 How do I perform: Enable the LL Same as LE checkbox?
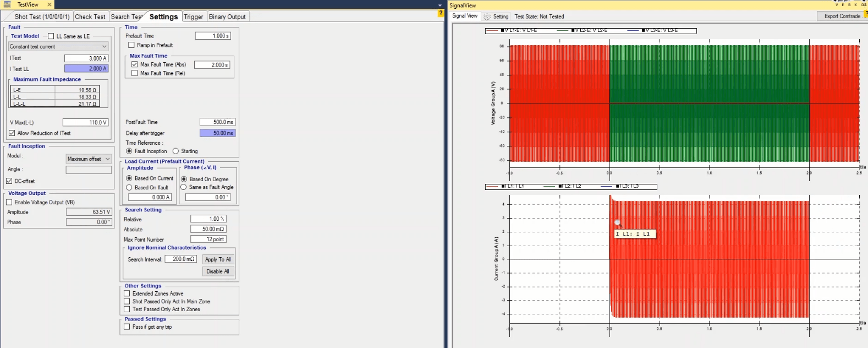tap(51, 36)
